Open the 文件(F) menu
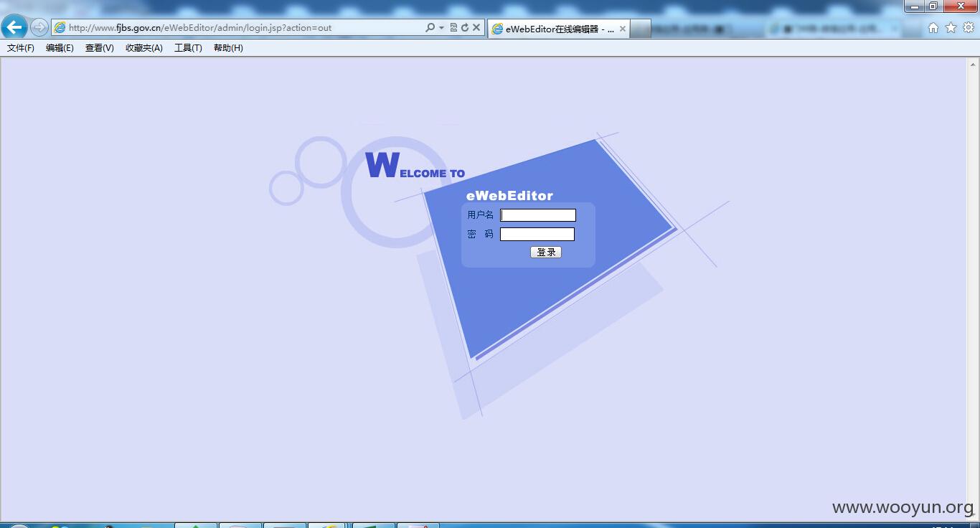The width and height of the screenshot is (980, 528). (x=21, y=48)
